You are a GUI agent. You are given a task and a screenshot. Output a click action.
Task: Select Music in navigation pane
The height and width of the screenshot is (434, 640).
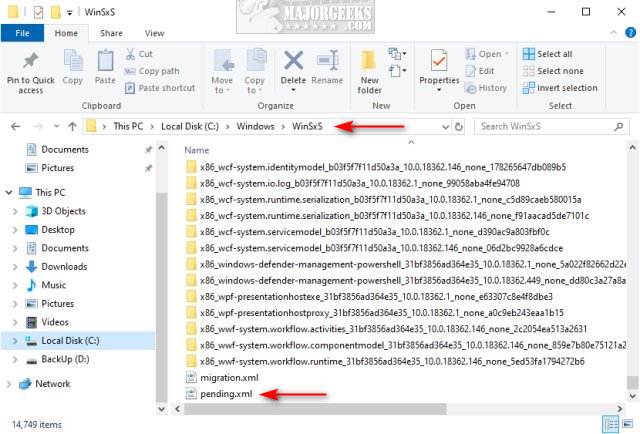pos(53,285)
